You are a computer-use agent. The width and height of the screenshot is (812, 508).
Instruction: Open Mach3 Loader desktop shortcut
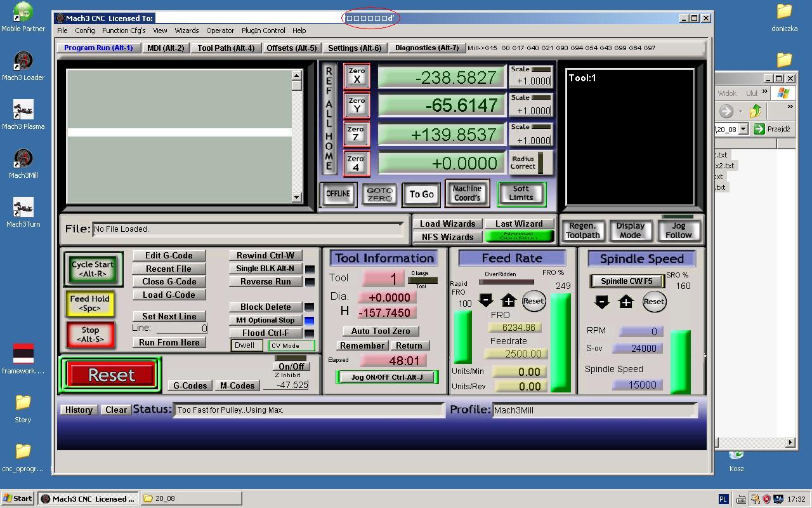tap(23, 65)
